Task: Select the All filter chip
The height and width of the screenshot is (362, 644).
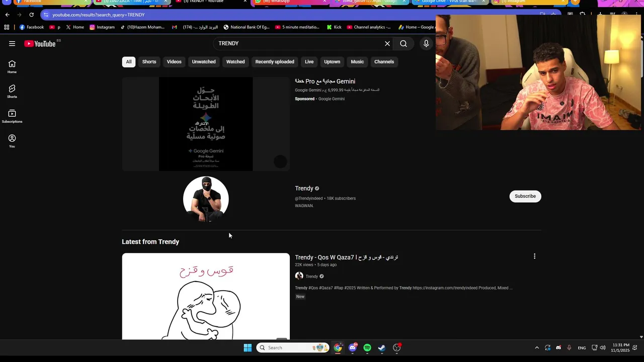Action: click(x=129, y=62)
